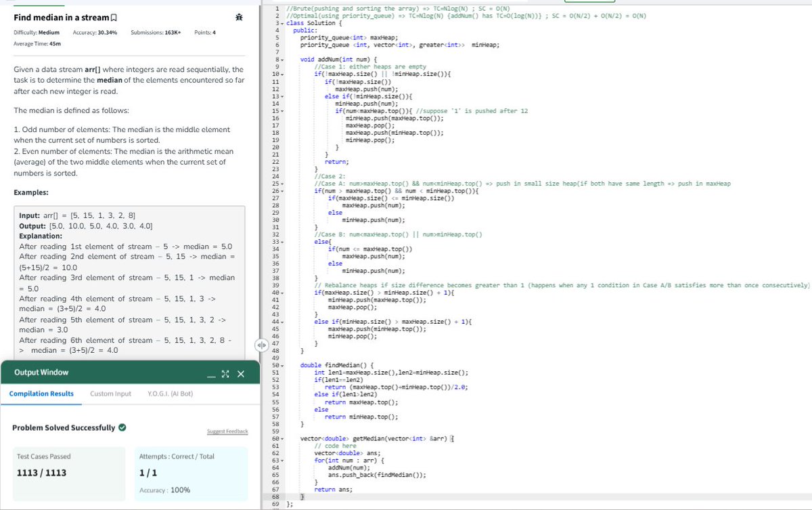Click 'ans.push_back(findMedian());' line
Image resolution: width=812 pixels, height=510 pixels.
point(377,475)
